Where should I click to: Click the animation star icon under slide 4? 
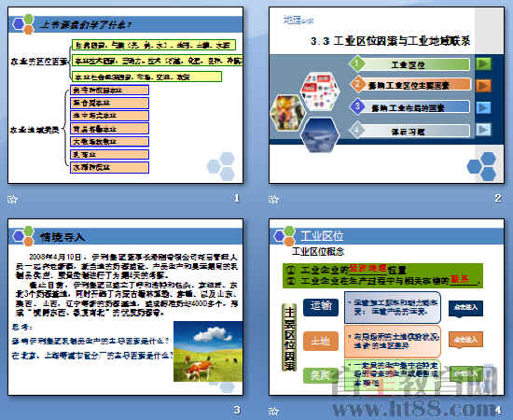point(273,412)
